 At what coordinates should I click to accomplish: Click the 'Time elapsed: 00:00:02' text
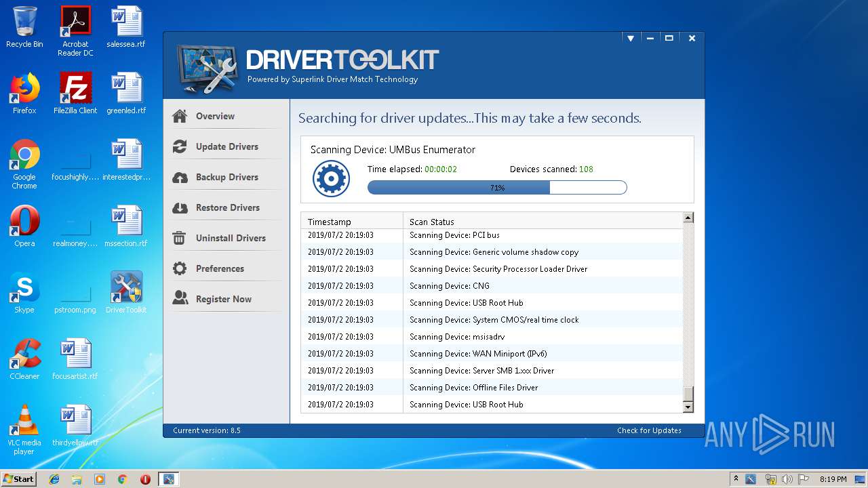coord(412,169)
